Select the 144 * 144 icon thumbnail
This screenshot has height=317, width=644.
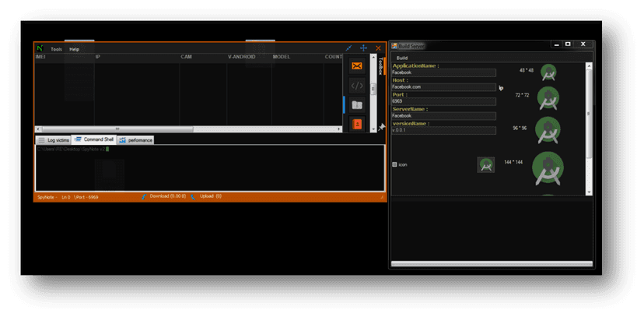tap(548, 167)
